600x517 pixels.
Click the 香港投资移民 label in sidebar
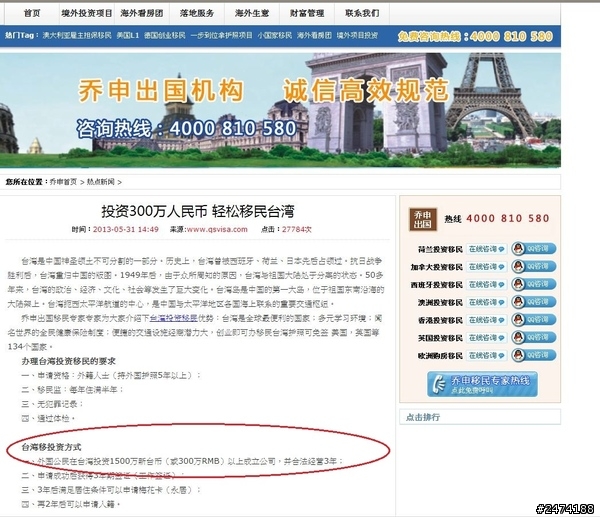point(440,320)
